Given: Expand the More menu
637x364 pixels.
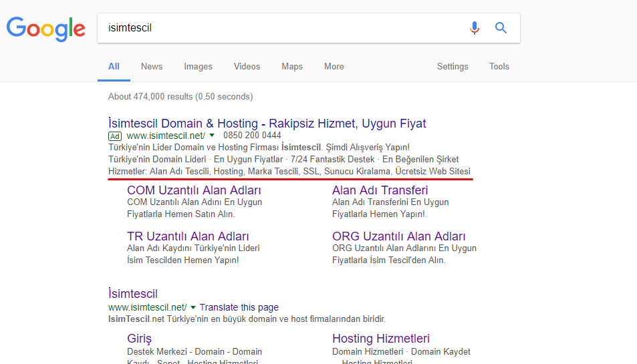Looking at the screenshot, I should pos(334,67).
